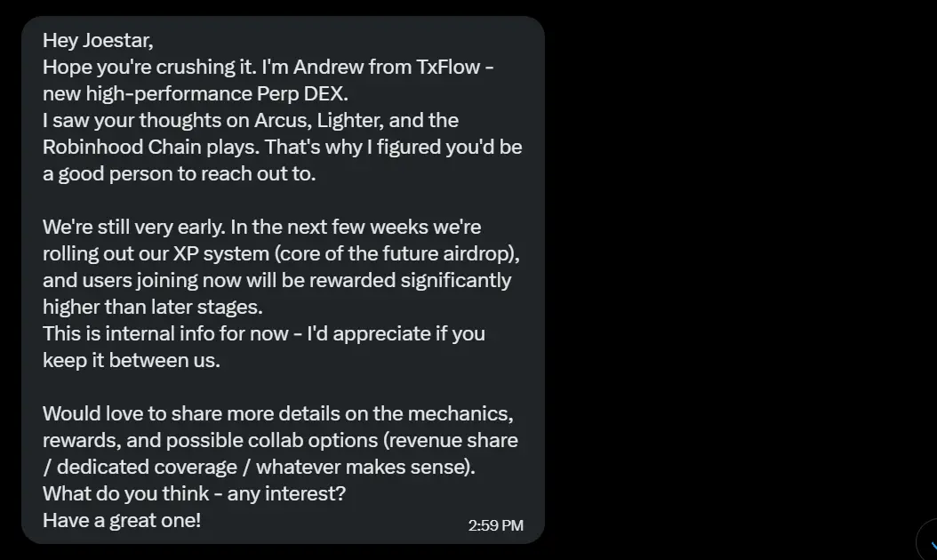937x560 pixels.
Task: Click the scroll-to-latest arrow button
Action: pyautogui.click(x=928, y=543)
